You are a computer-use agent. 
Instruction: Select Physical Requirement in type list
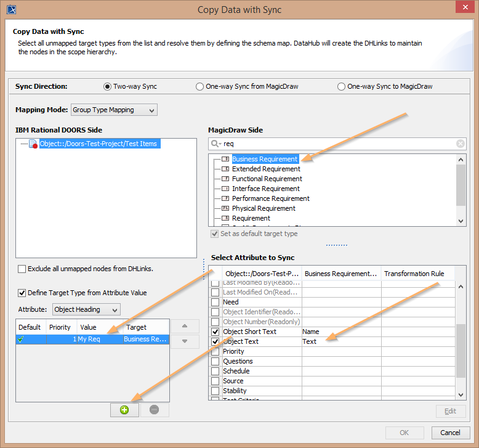(264, 208)
